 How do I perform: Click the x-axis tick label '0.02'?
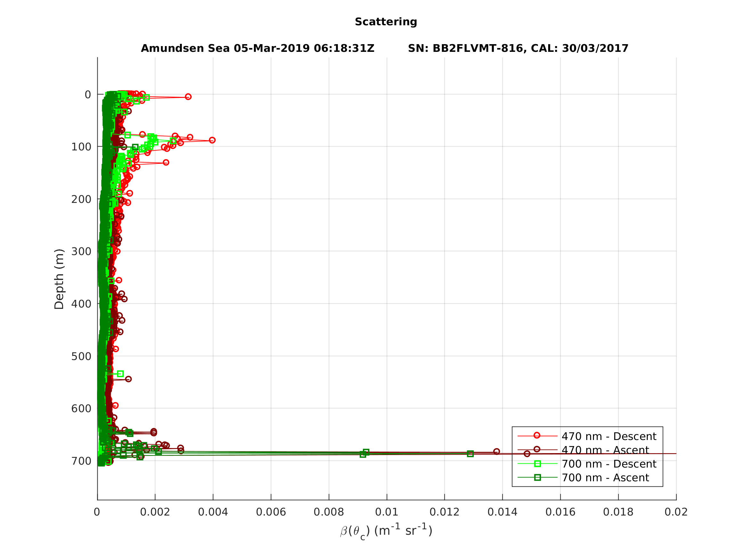[676, 512]
